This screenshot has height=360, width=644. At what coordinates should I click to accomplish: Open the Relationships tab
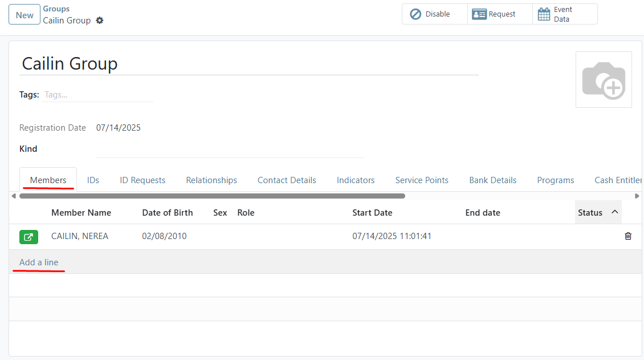coord(211,180)
